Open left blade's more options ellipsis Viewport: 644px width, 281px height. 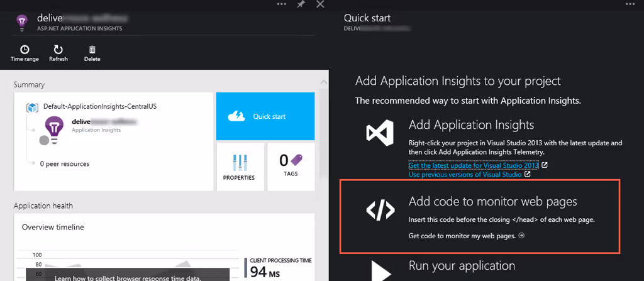[281, 4]
